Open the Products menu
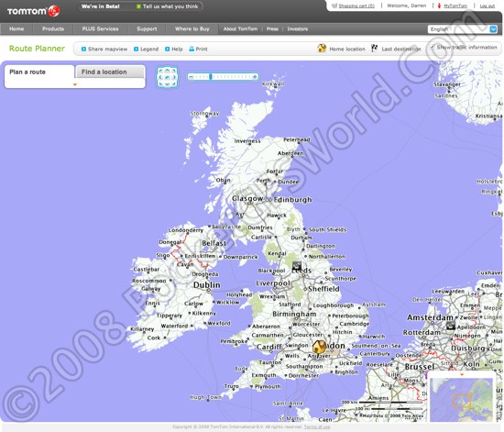Screen dimensions: 504x432 [x=53, y=28]
